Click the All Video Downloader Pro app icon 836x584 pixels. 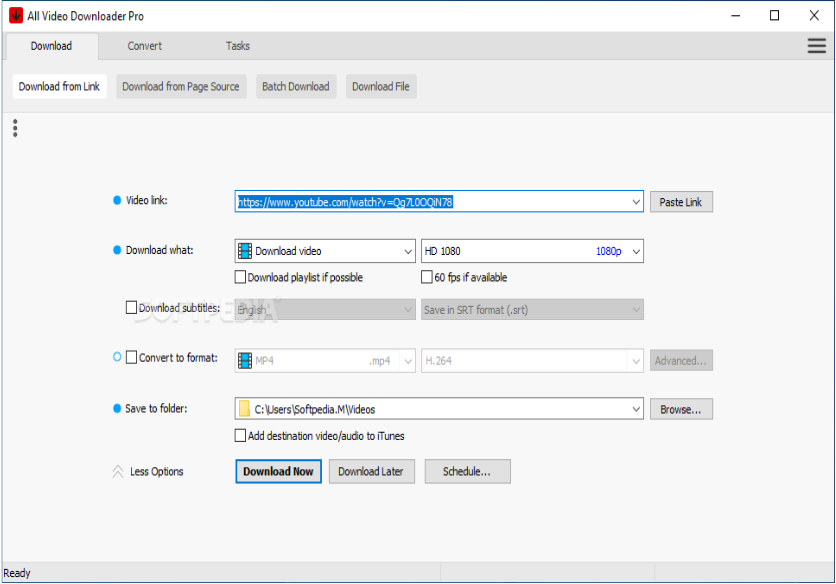click(x=16, y=15)
